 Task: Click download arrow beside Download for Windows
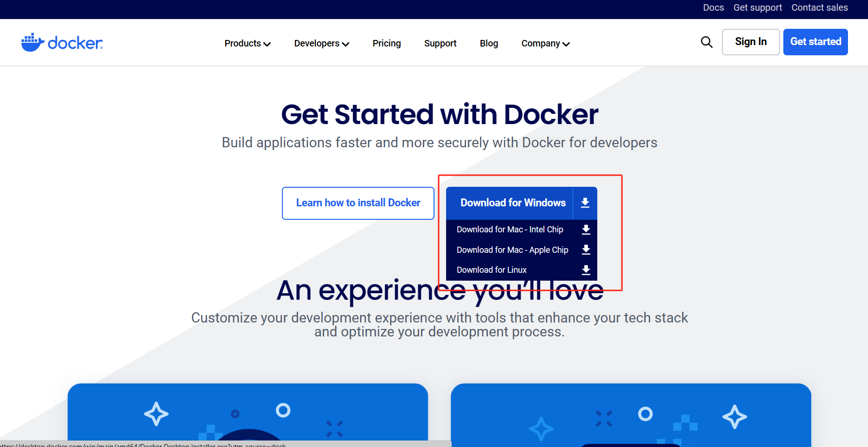click(x=585, y=203)
